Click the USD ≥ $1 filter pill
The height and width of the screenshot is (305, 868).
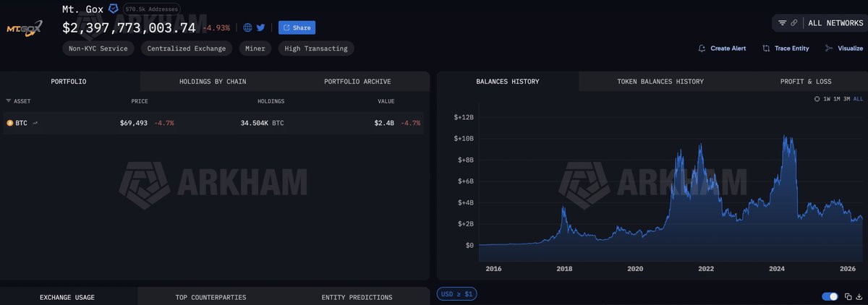coord(456,294)
